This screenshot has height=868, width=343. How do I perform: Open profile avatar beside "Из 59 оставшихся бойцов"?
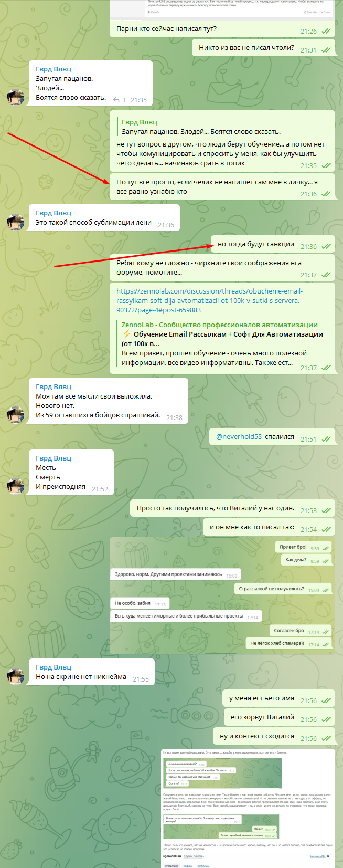pyautogui.click(x=16, y=415)
